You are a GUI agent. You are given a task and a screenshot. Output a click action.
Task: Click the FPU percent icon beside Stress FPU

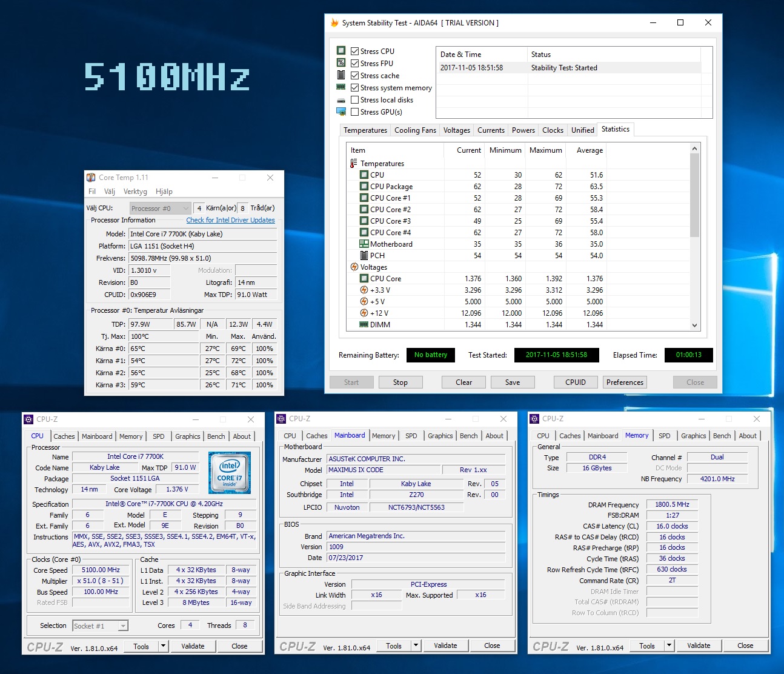(x=341, y=62)
